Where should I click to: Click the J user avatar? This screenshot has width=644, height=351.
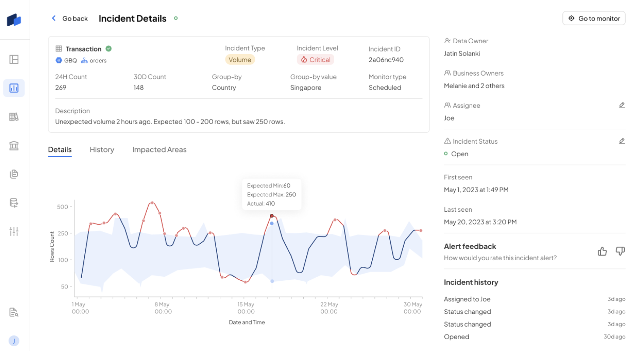coord(14,341)
